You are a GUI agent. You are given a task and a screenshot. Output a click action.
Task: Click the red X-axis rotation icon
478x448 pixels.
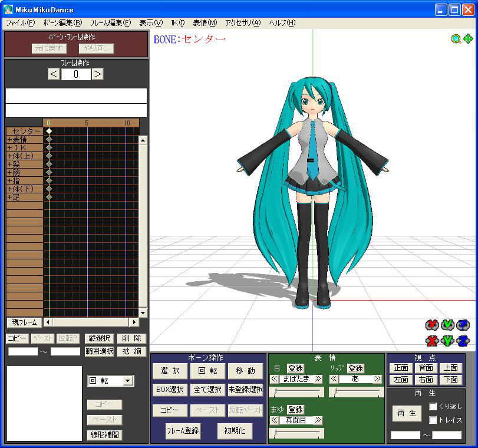(x=432, y=325)
